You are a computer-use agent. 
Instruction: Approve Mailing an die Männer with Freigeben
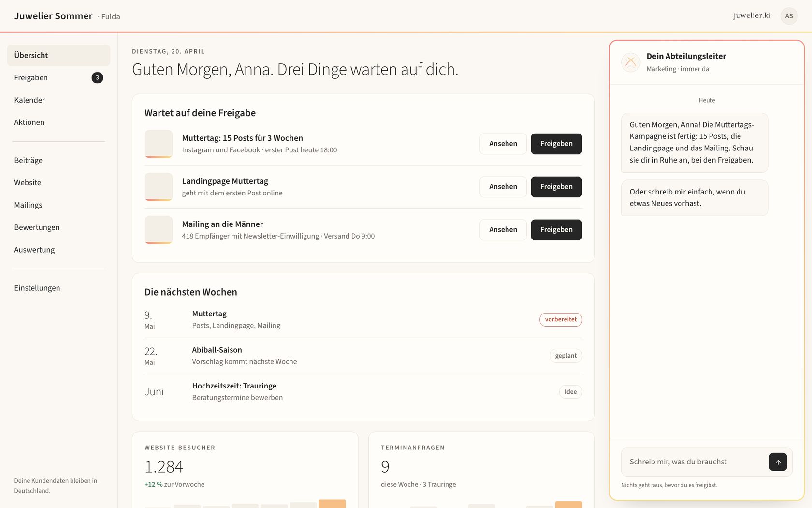pos(556,230)
